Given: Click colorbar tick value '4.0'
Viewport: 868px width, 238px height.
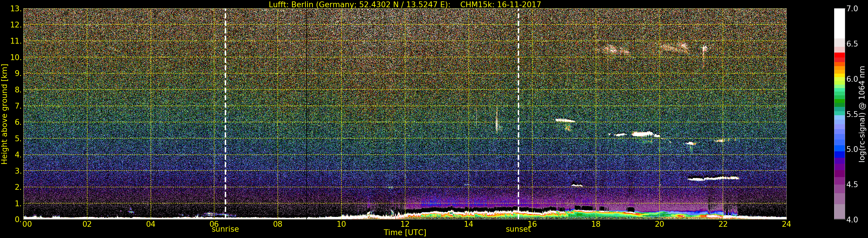Looking at the screenshot, I should (x=852, y=220).
